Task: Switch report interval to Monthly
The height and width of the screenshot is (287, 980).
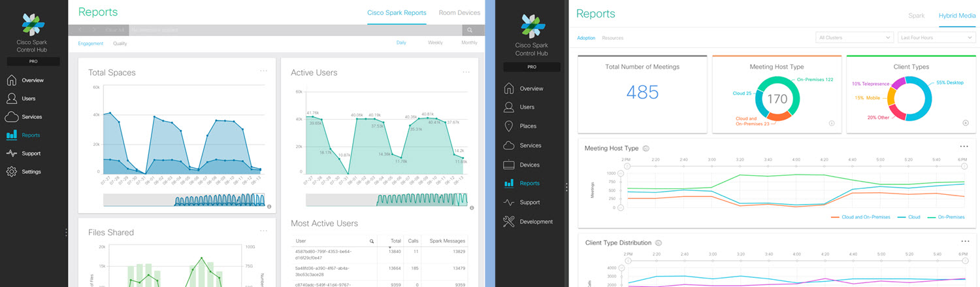Action: pos(469,43)
